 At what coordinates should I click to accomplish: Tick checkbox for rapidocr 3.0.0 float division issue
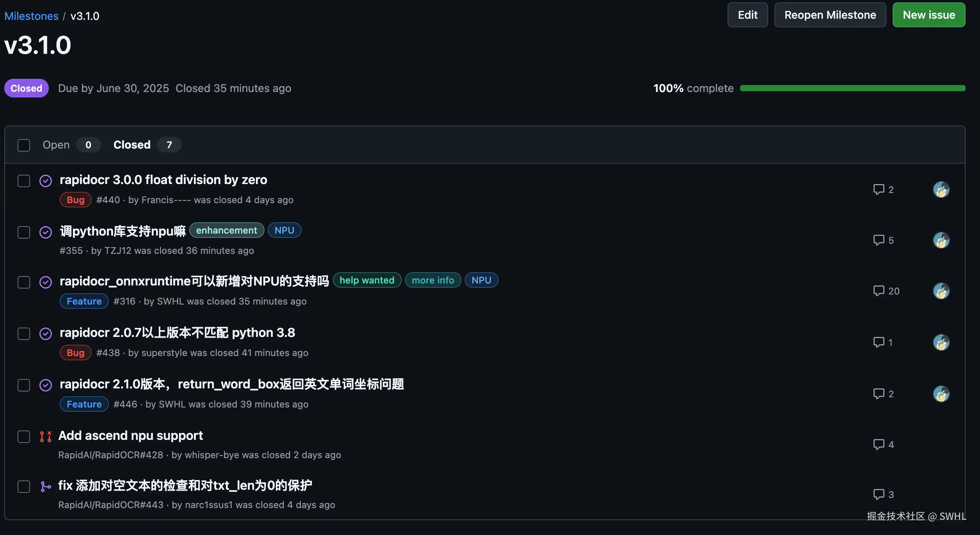click(24, 181)
